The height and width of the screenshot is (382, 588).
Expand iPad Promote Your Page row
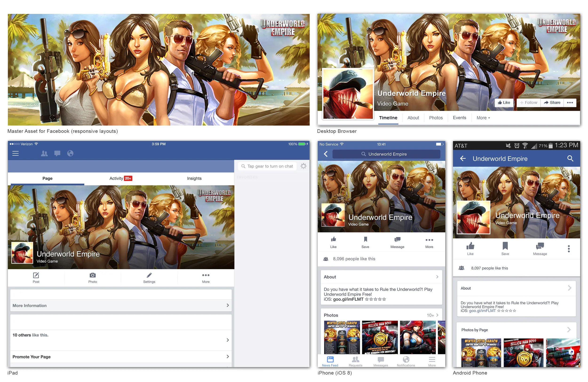click(x=121, y=357)
